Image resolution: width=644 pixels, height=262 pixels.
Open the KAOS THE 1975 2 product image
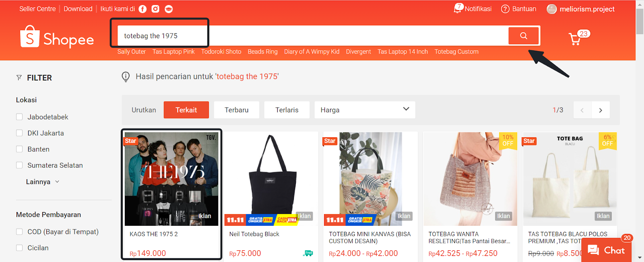point(171,179)
